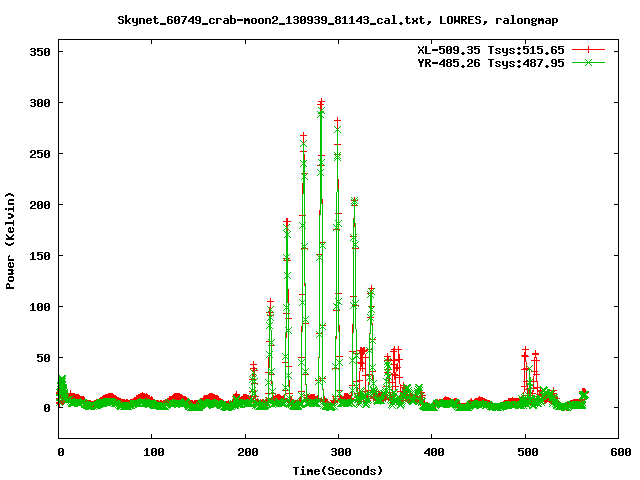Click the 500 x-axis tick label

(528, 452)
